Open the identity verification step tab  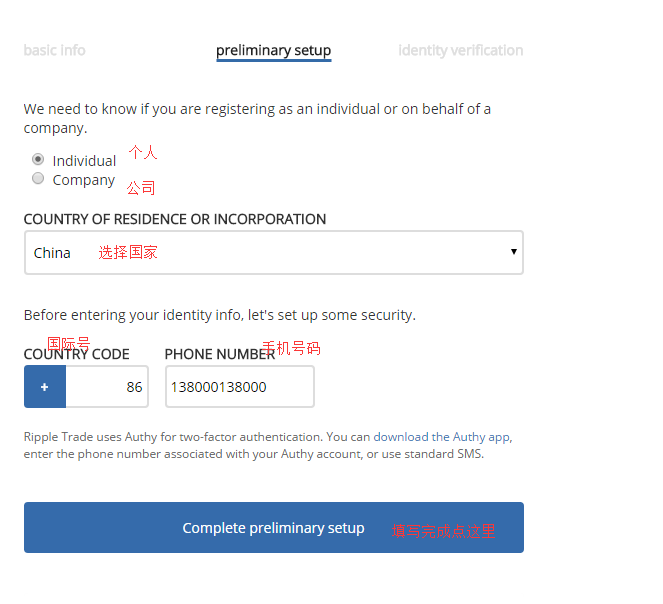[461, 50]
